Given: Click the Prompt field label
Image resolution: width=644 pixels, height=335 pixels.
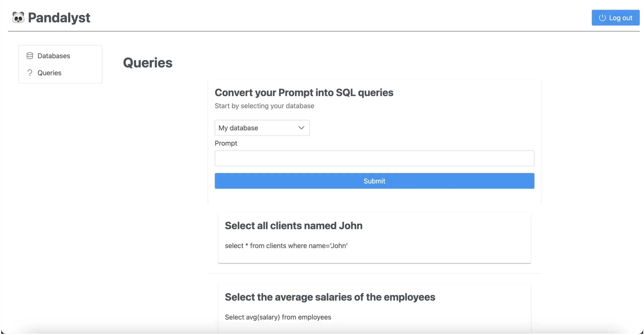Looking at the screenshot, I should coord(226,143).
